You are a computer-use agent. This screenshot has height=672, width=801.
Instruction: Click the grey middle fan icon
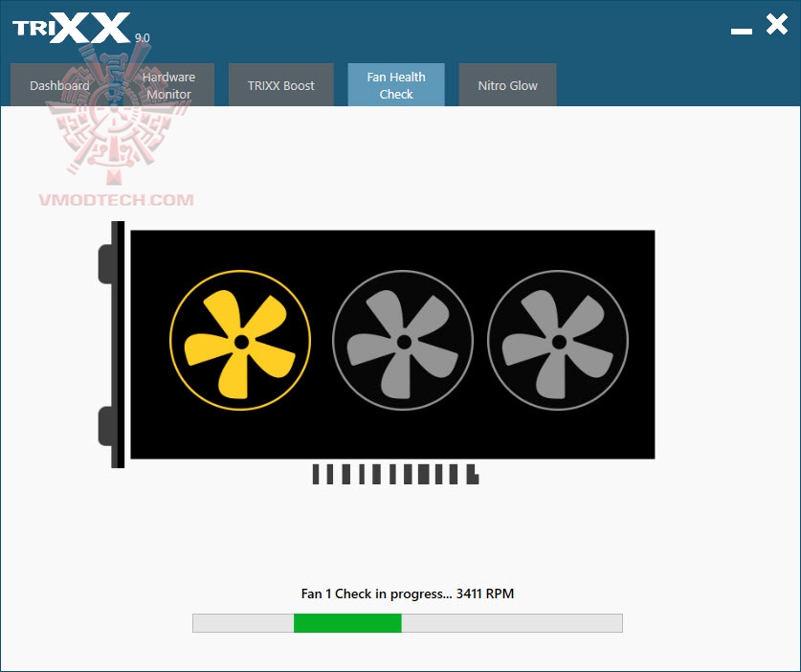pos(403,341)
